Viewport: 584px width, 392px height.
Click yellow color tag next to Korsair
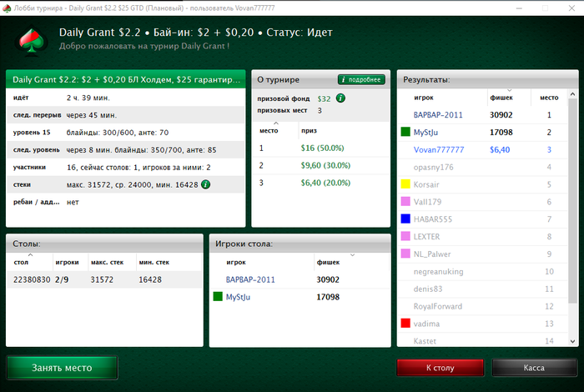[x=405, y=183]
